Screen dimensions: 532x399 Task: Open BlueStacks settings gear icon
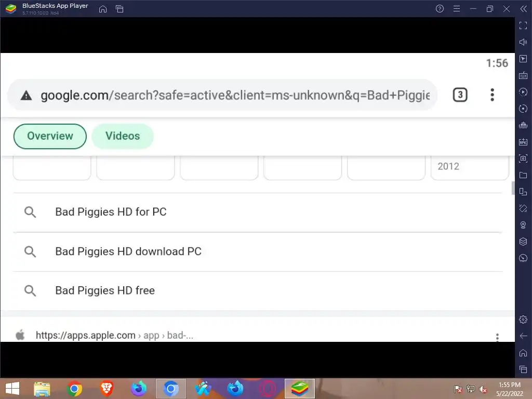click(x=523, y=320)
